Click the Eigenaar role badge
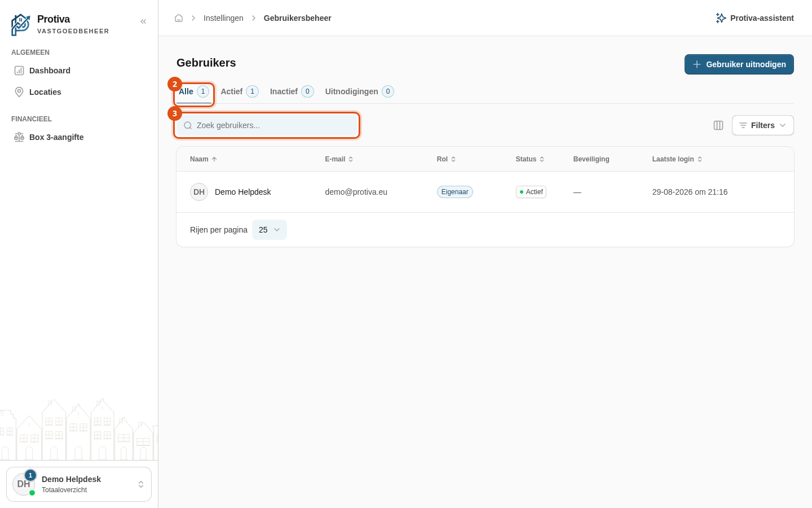 (x=455, y=192)
